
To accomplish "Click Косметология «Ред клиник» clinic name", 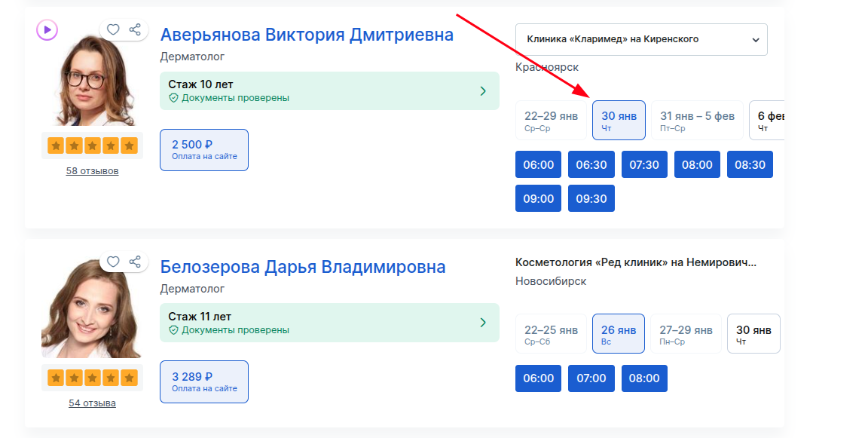I will coord(635,262).
